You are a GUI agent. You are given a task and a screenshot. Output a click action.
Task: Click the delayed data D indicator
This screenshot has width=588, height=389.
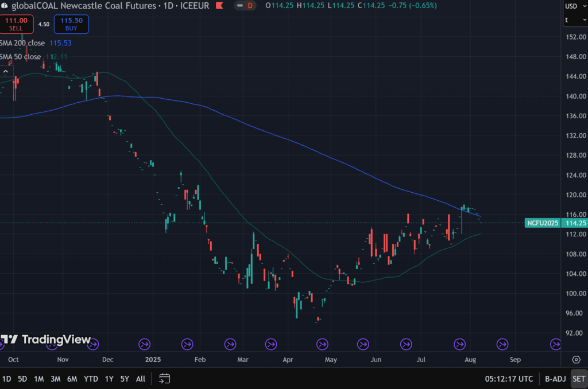tap(250, 6)
